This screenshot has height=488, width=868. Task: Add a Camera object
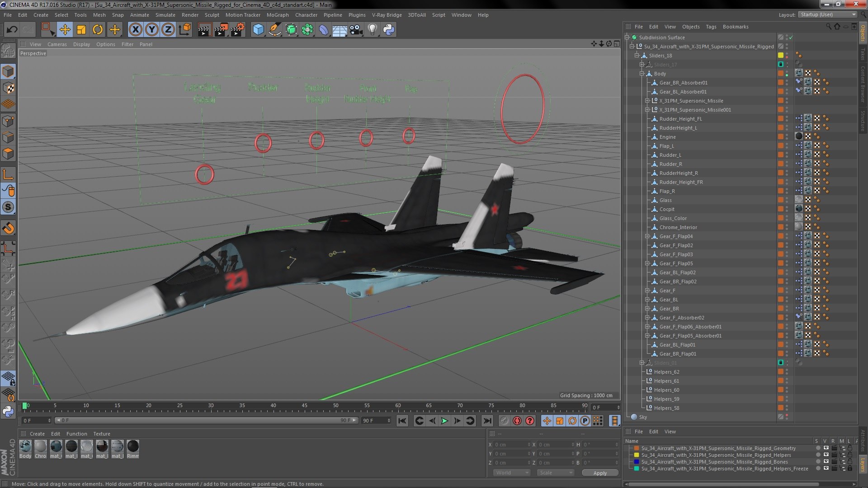point(356,30)
